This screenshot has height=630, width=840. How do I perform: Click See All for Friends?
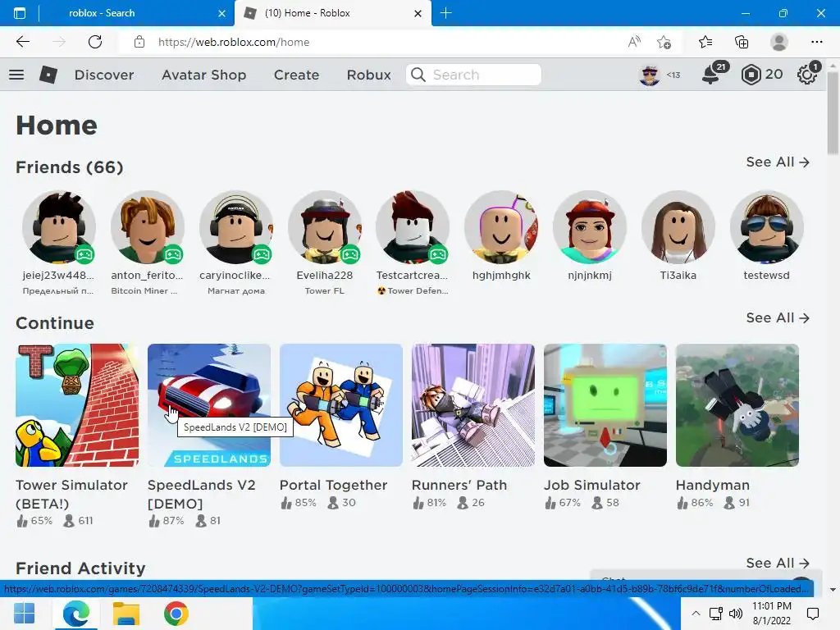pyautogui.click(x=778, y=162)
